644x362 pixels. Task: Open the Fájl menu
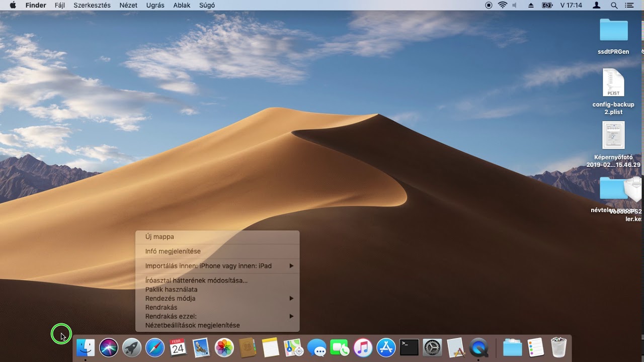coord(60,5)
